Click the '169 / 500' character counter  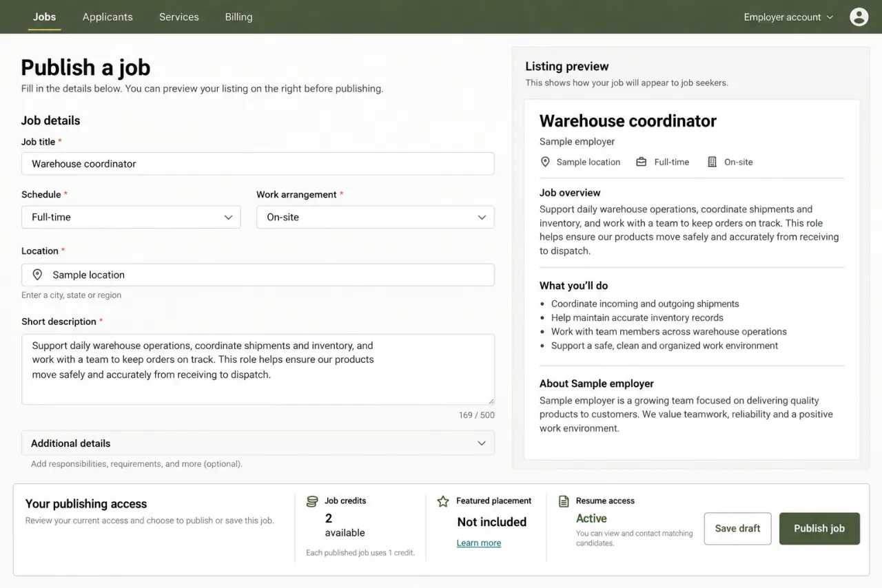477,415
